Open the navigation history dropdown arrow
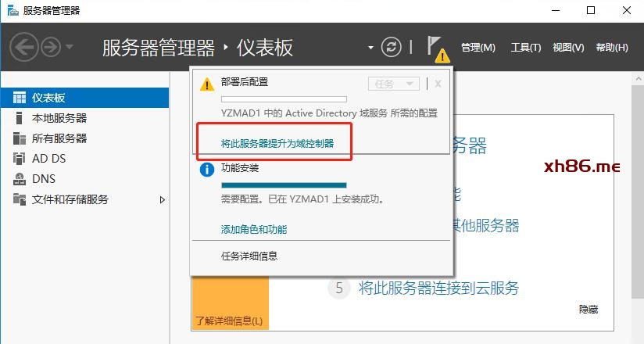644x344 pixels. coord(70,47)
